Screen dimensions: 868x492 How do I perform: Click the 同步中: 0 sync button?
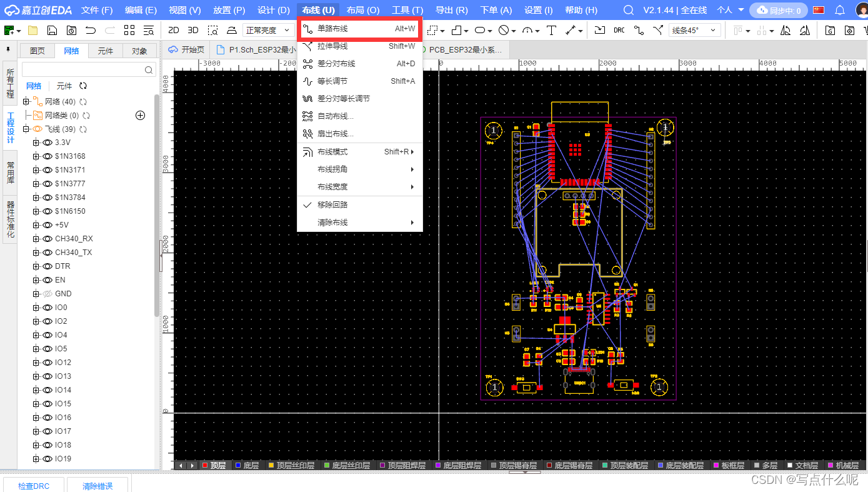779,10
